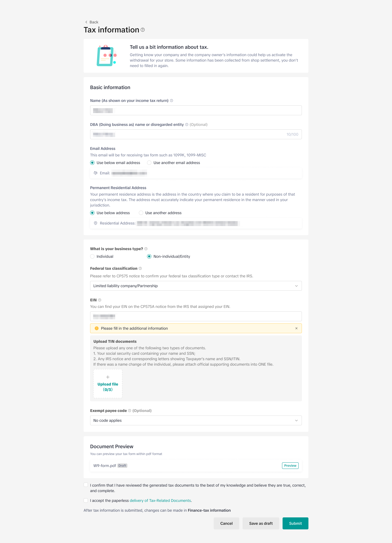
Task: Open the Federal tax classification dropdown
Action: coord(196,286)
